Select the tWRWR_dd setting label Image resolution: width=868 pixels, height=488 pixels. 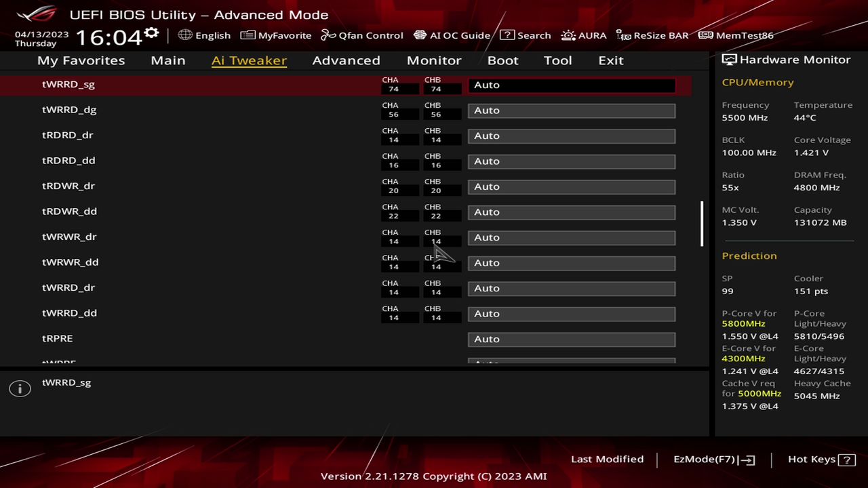tap(71, 262)
